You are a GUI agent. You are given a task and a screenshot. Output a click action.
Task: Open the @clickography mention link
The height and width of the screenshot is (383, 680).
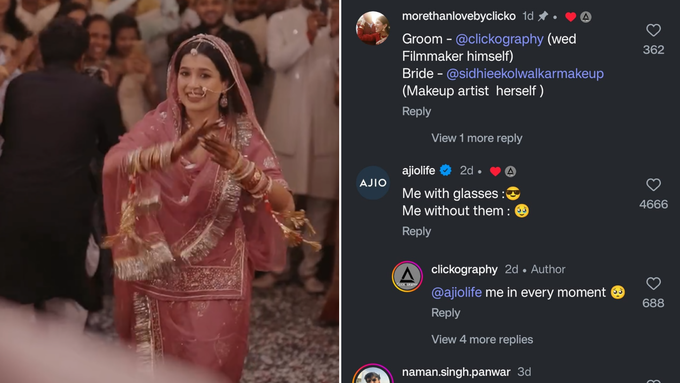(499, 39)
